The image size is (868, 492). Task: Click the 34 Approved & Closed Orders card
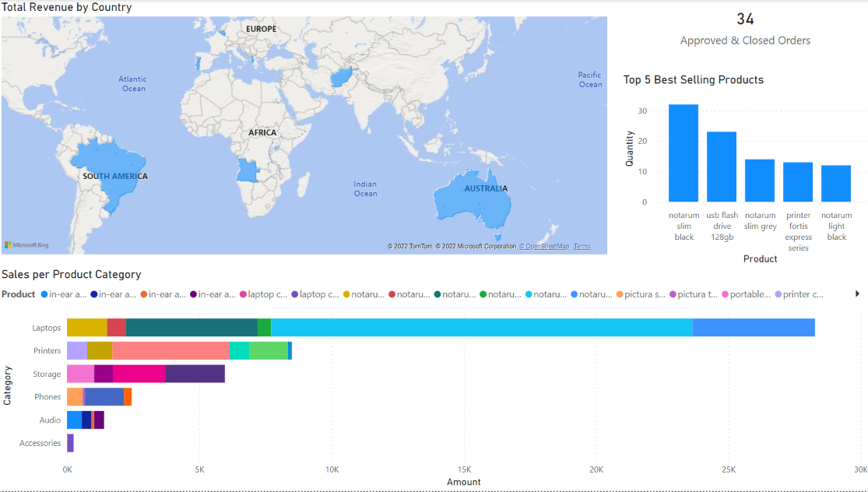(x=745, y=29)
